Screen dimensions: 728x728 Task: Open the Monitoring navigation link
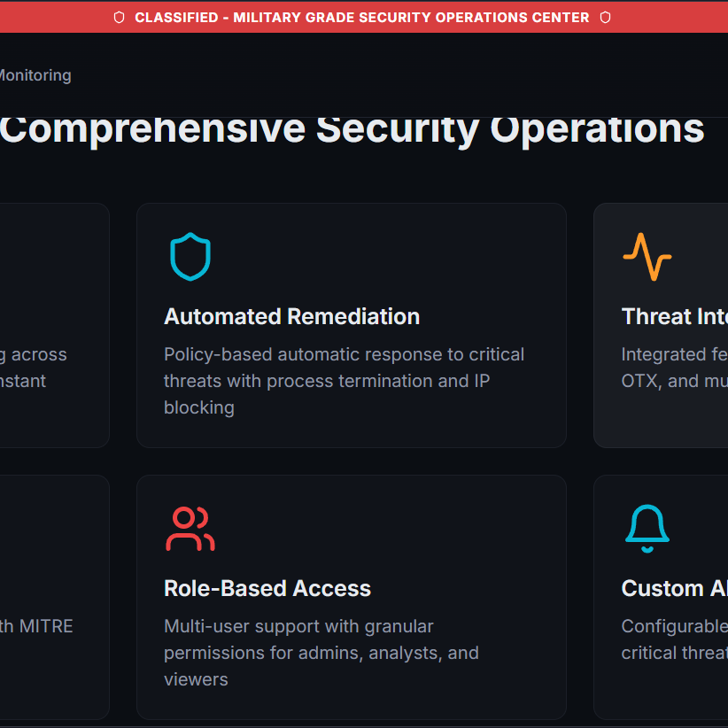[x=35, y=75]
